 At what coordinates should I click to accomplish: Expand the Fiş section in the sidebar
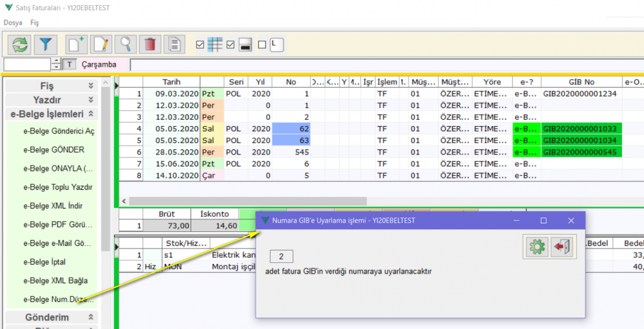[91, 86]
